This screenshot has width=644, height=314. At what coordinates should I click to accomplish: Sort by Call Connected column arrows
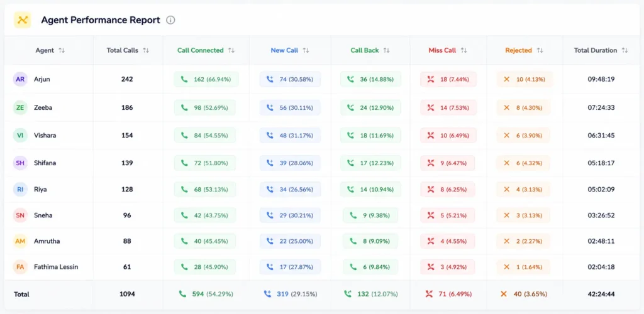[231, 50]
